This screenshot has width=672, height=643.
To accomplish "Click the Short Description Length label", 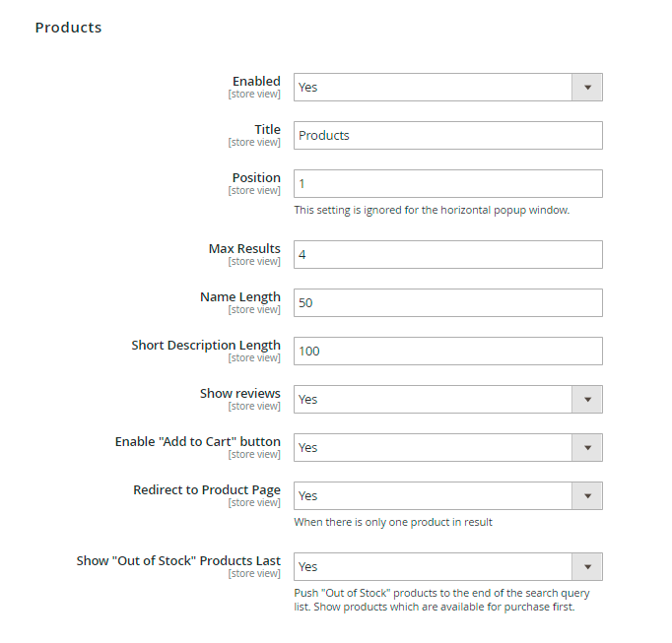I will pyautogui.click(x=206, y=345).
